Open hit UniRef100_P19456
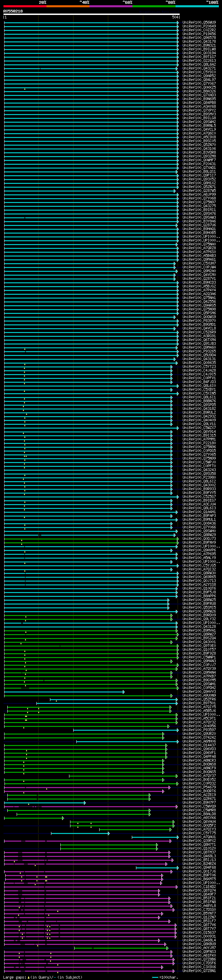The height and width of the screenshot is (980, 222). [x=199, y=34]
